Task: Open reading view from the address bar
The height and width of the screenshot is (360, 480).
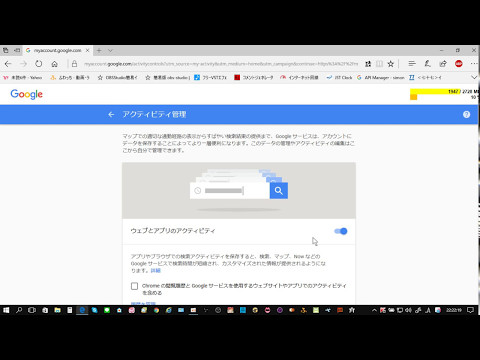Action: (x=379, y=64)
